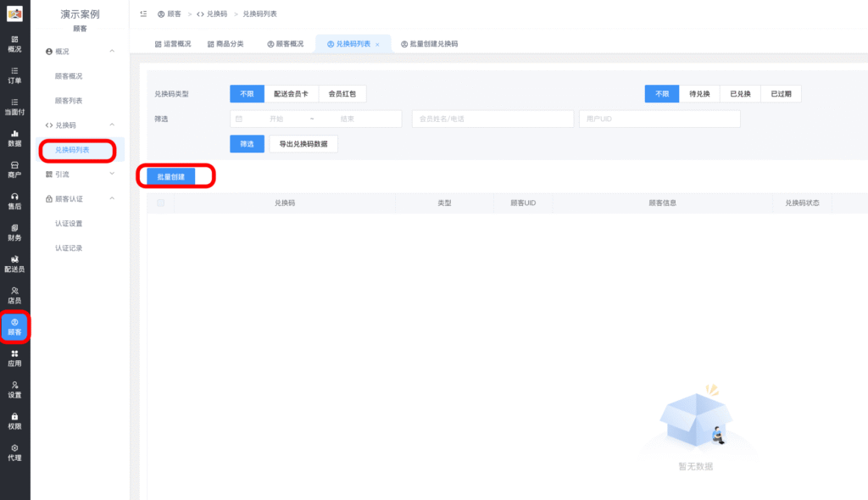Open the 数据 data chart icon

click(14, 138)
